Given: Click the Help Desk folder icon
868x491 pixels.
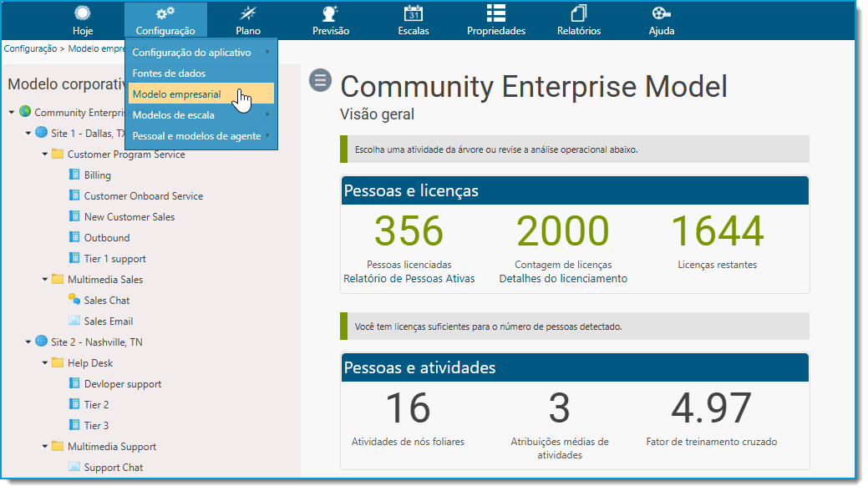Looking at the screenshot, I should coord(58,362).
